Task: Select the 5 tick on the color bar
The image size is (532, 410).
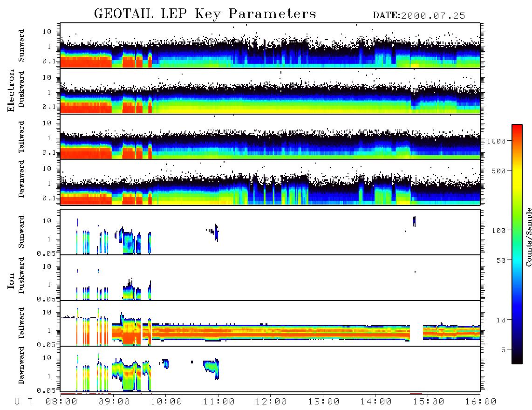Action: click(504, 350)
